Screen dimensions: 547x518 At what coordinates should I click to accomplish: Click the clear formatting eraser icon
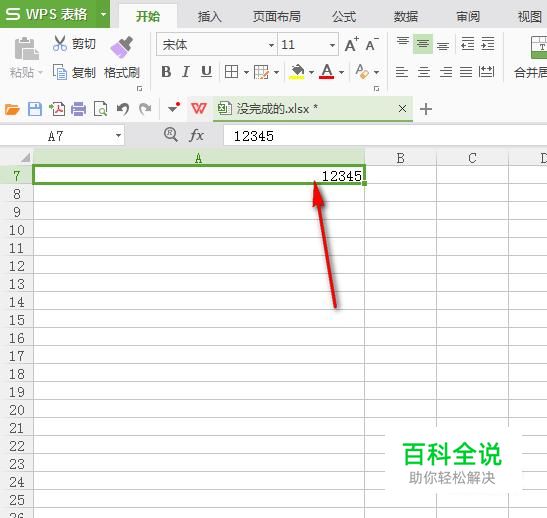click(x=362, y=72)
